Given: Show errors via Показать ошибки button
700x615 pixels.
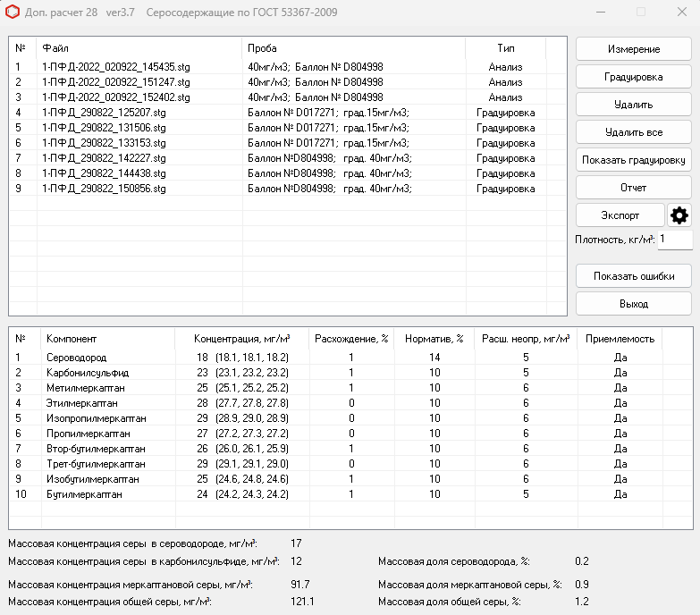Looking at the screenshot, I should click(633, 276).
